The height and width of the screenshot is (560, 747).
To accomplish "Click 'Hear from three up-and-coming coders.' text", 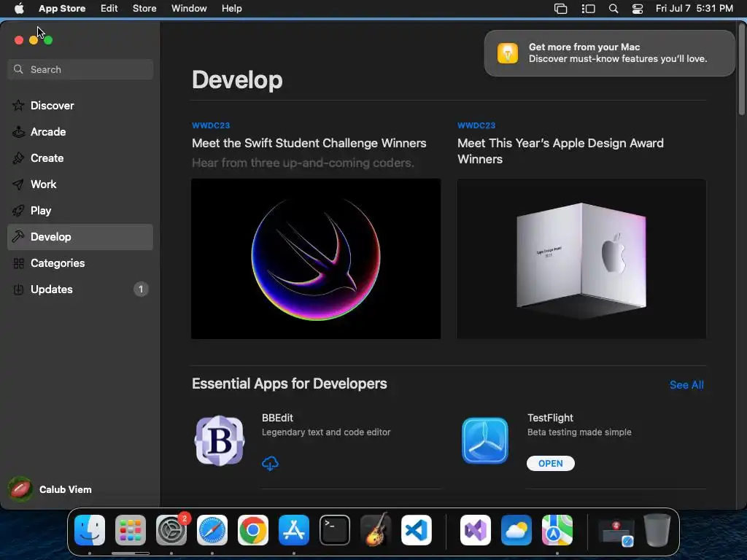I will 303,163.
